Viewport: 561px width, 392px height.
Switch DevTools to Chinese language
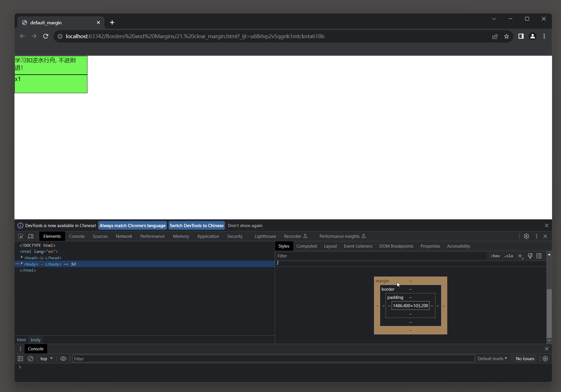tap(197, 225)
